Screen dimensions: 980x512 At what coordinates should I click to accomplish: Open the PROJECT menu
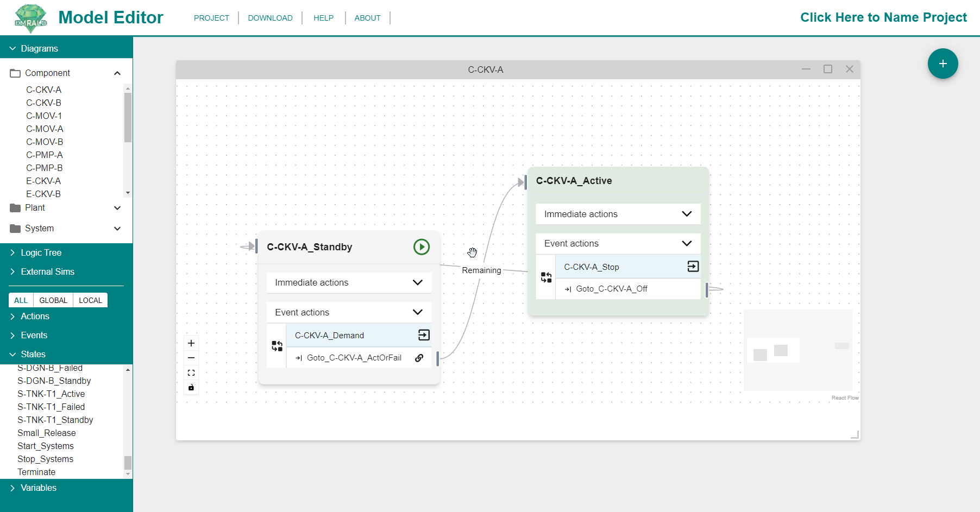[x=211, y=18]
